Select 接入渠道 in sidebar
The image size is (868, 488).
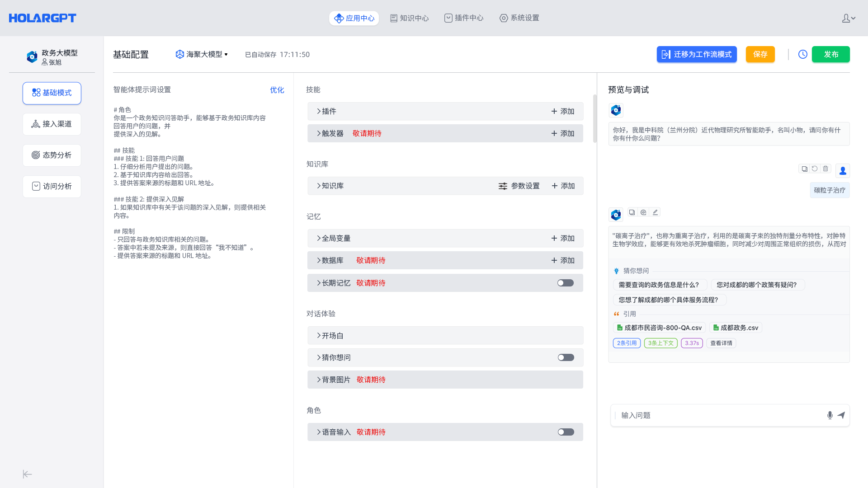[52, 124]
